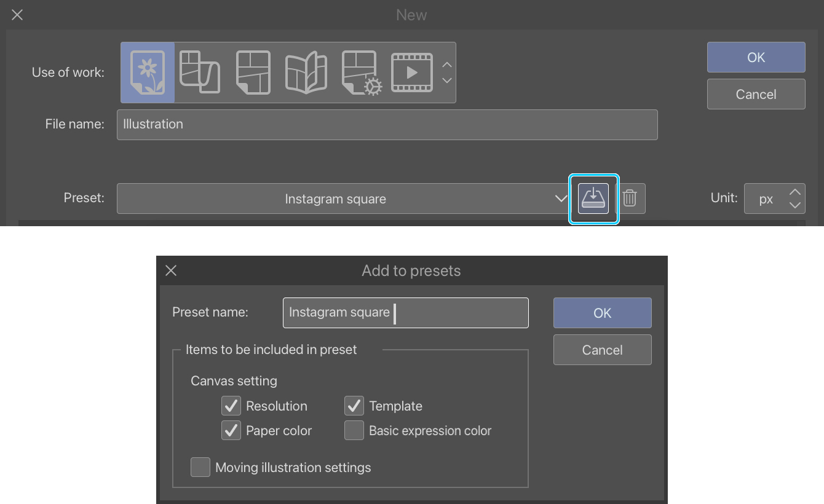This screenshot has width=824, height=504.
Task: Select the Comic use of work icon
Action: coord(253,73)
